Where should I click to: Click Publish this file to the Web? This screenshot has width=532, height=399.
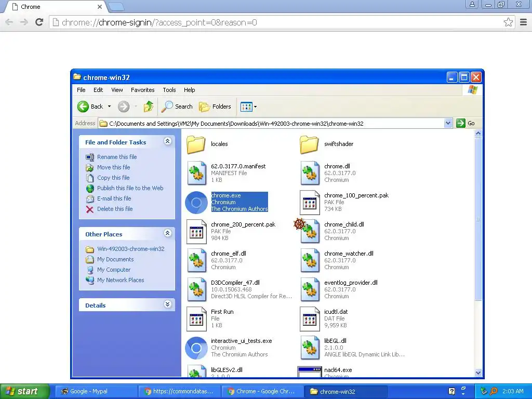pyautogui.click(x=130, y=188)
